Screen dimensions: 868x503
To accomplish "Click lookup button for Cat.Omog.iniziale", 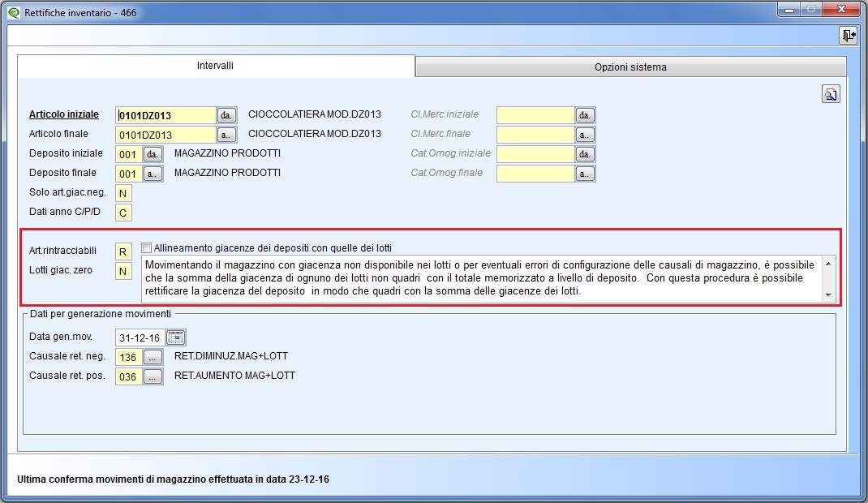I will [x=586, y=154].
